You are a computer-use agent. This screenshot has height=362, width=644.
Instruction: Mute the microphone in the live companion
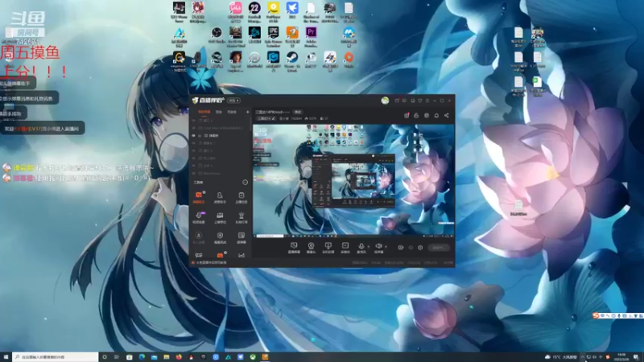pos(361,247)
